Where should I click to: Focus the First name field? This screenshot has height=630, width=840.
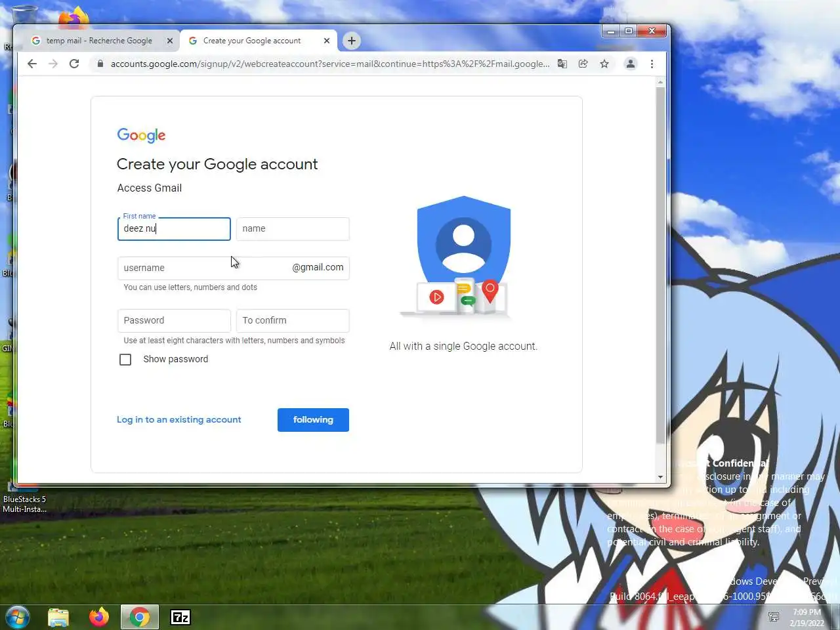[174, 229]
